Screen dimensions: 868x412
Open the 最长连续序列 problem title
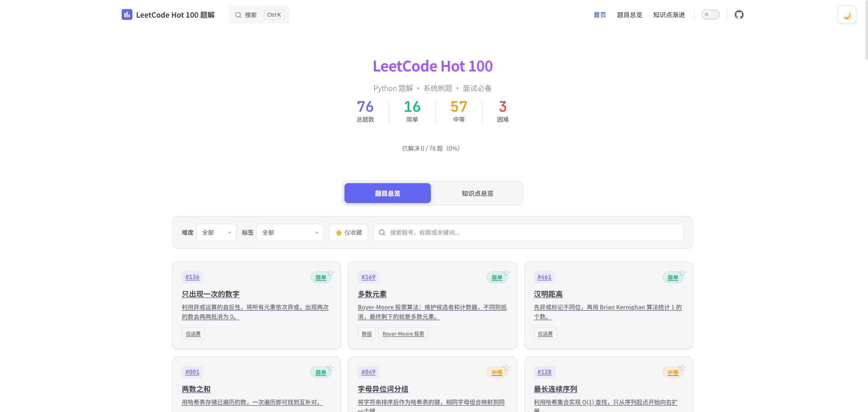[x=556, y=389]
